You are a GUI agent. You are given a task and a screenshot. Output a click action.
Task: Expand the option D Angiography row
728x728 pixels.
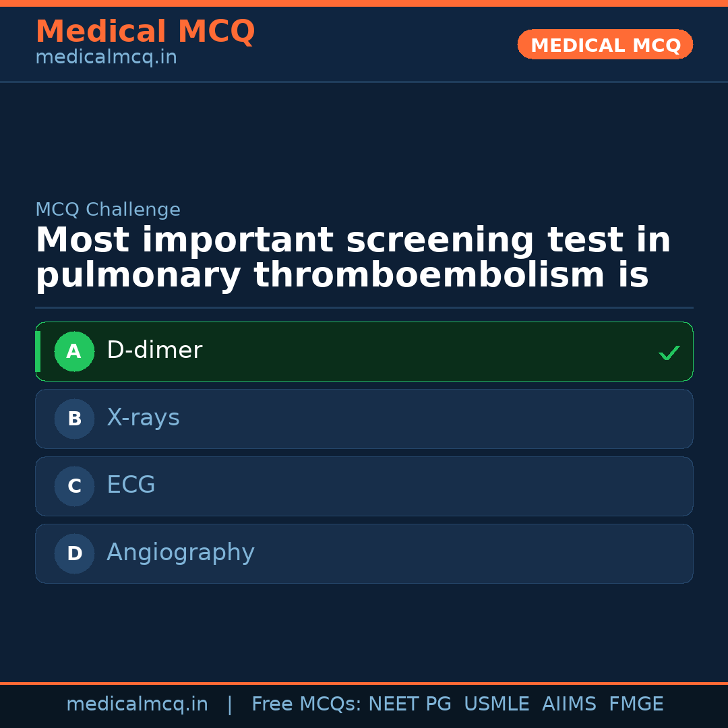pos(364,553)
